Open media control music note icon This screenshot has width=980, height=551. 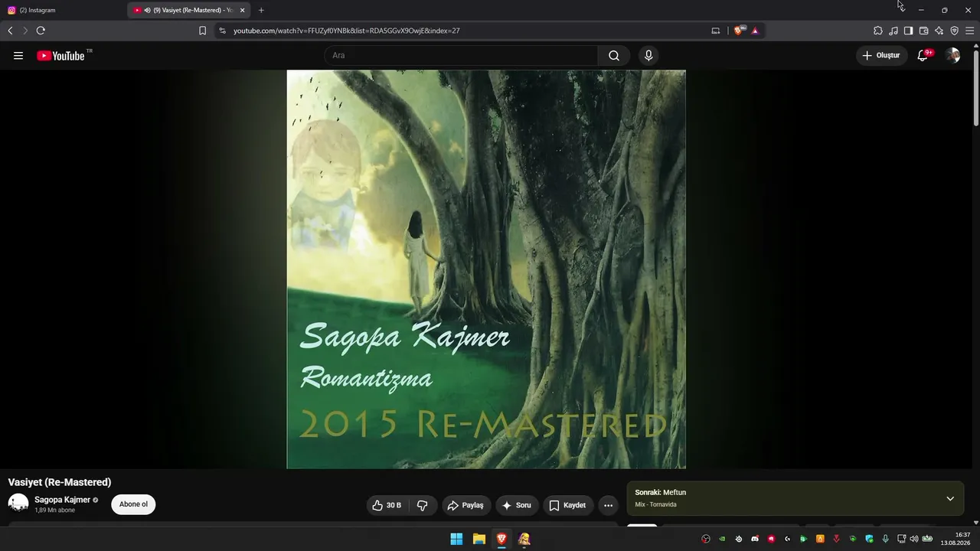pos(893,31)
